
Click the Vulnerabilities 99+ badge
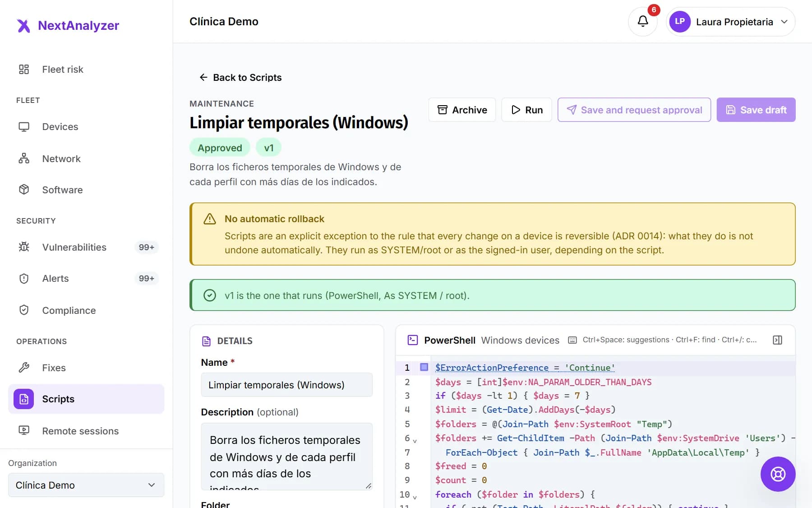(x=146, y=247)
